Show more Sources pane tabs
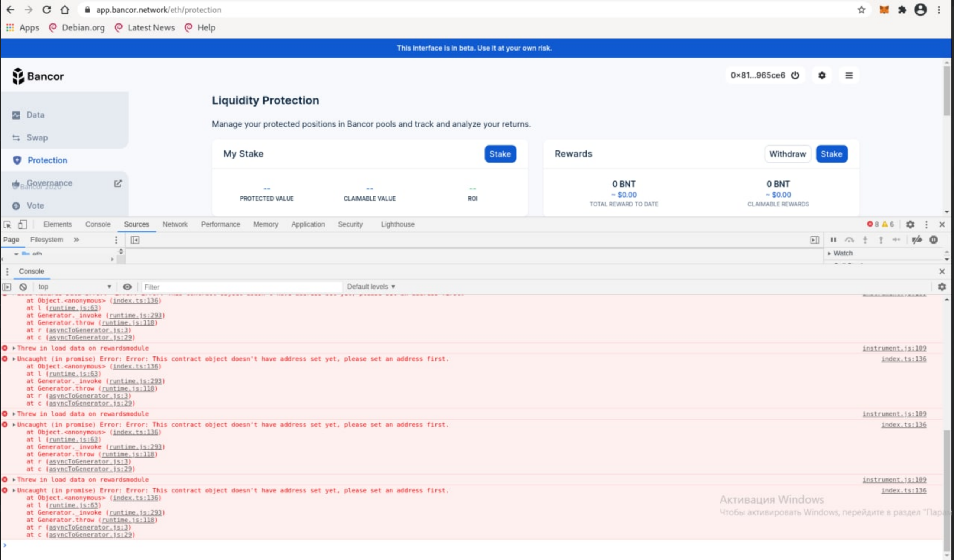 click(x=76, y=240)
